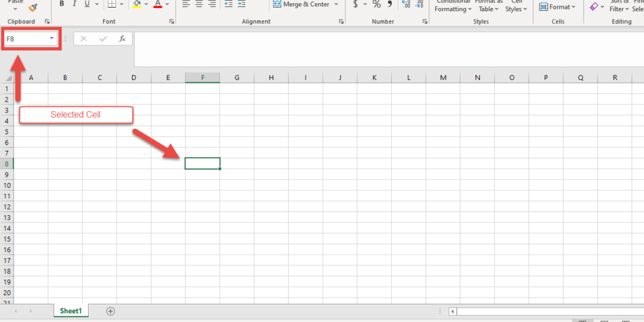Screen dimensions: 644x322
Task: Click the selected cell F8
Action: click(203, 164)
